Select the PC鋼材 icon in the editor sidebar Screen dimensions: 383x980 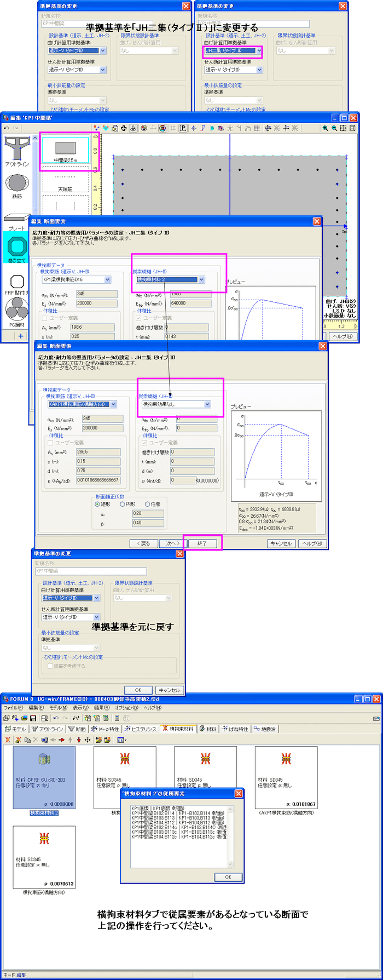[17, 313]
